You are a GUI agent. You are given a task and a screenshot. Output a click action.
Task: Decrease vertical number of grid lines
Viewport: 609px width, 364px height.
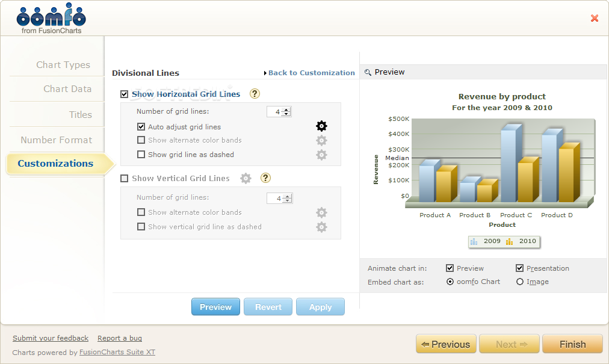click(286, 200)
